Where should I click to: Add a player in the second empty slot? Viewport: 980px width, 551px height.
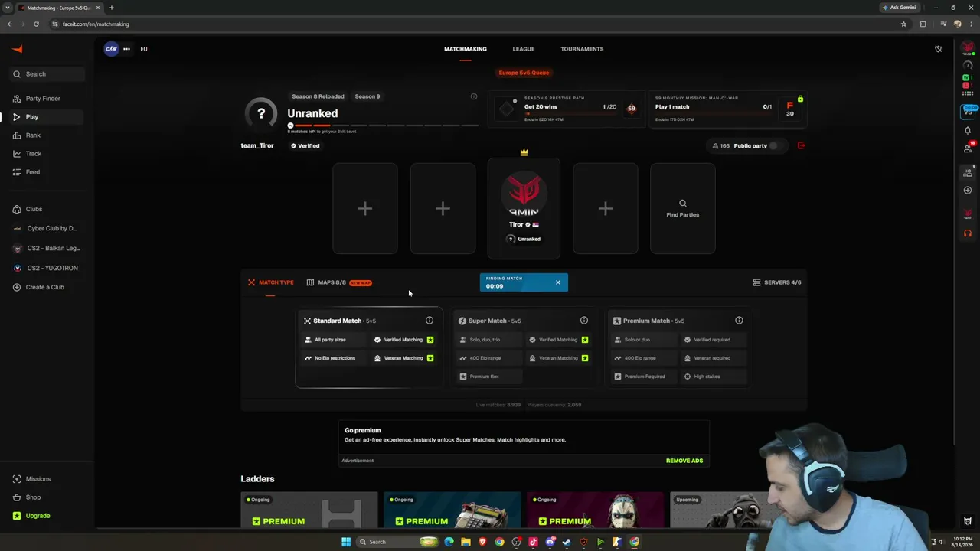(x=443, y=208)
